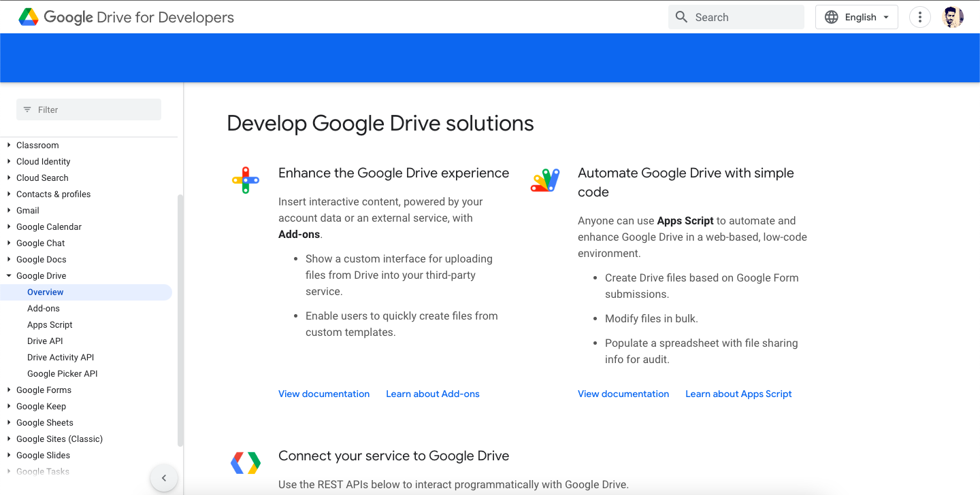The image size is (980, 495).
Task: Click the language globe icon
Action: (831, 17)
